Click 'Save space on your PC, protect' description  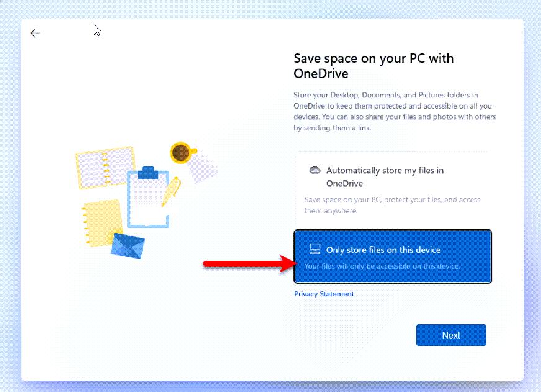(x=392, y=205)
